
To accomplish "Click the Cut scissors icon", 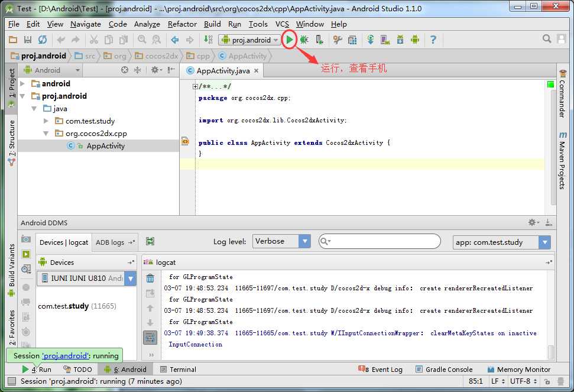I will (x=94, y=40).
